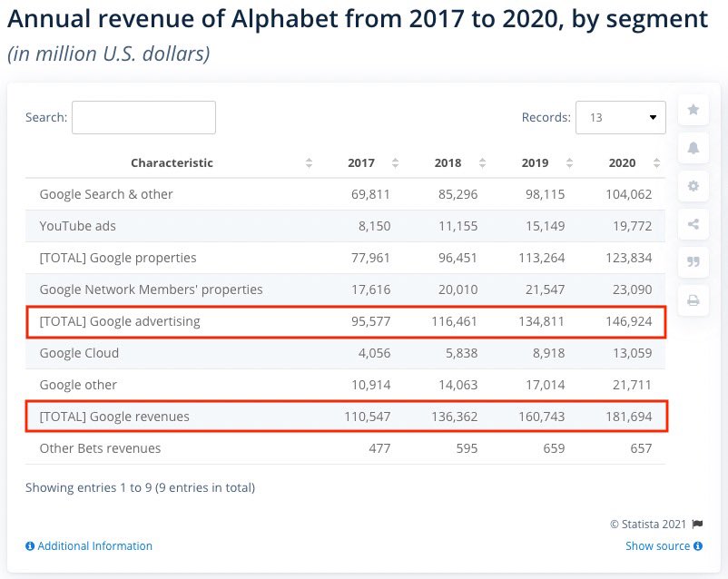Click the value 104,062 for 2020
728x579 pixels.
tap(629, 194)
